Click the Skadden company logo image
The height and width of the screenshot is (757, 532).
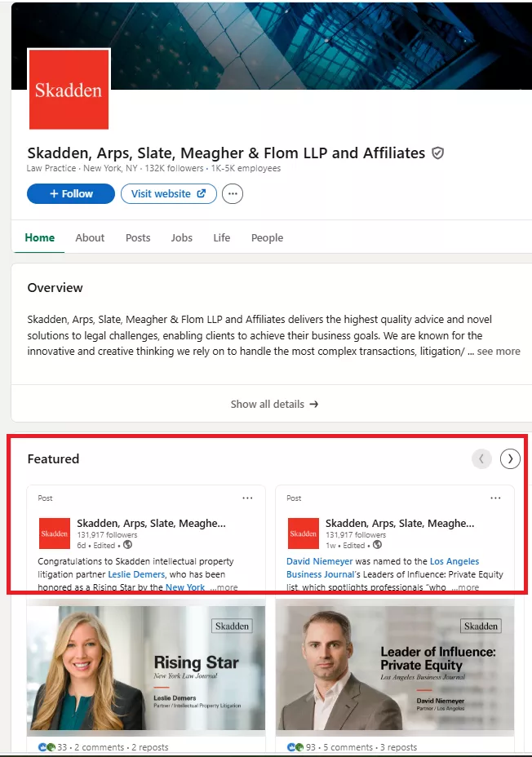click(69, 89)
